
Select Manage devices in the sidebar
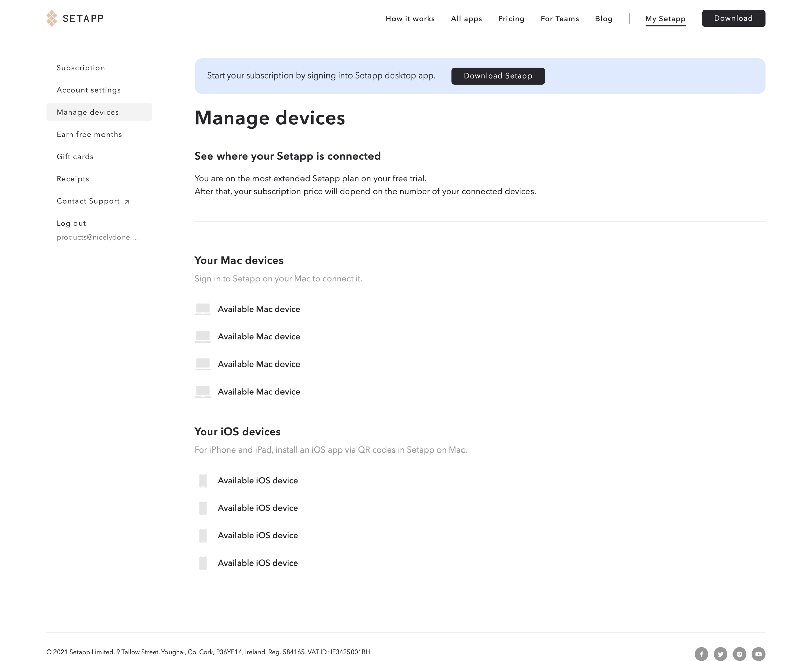(99, 112)
